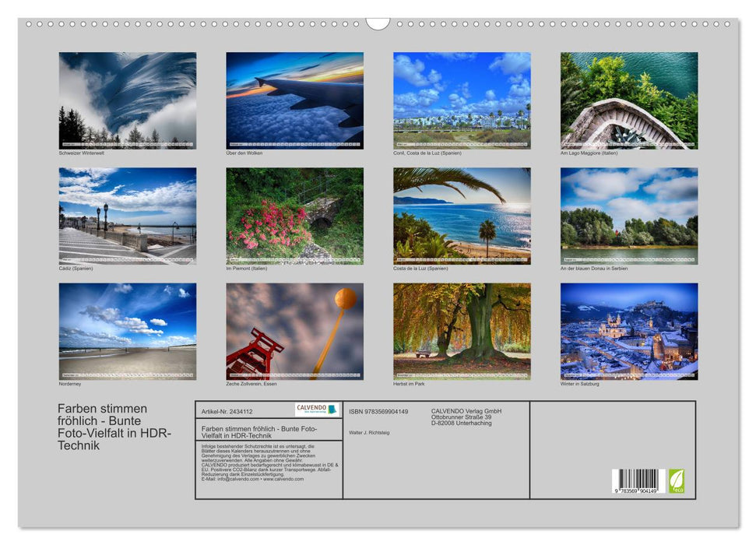The height and width of the screenshot is (545, 756).
Task: Click the caption 'Über den Wolken'
Action: (x=244, y=153)
